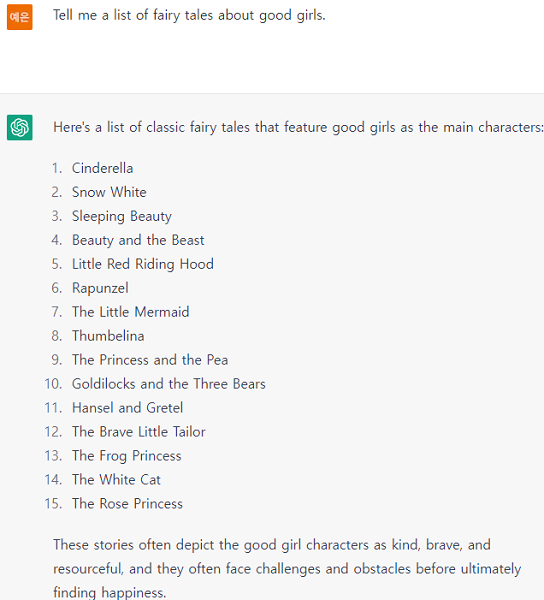The width and height of the screenshot is (544, 600).
Task: Click The Rose Princess entry
Action: coord(127,504)
